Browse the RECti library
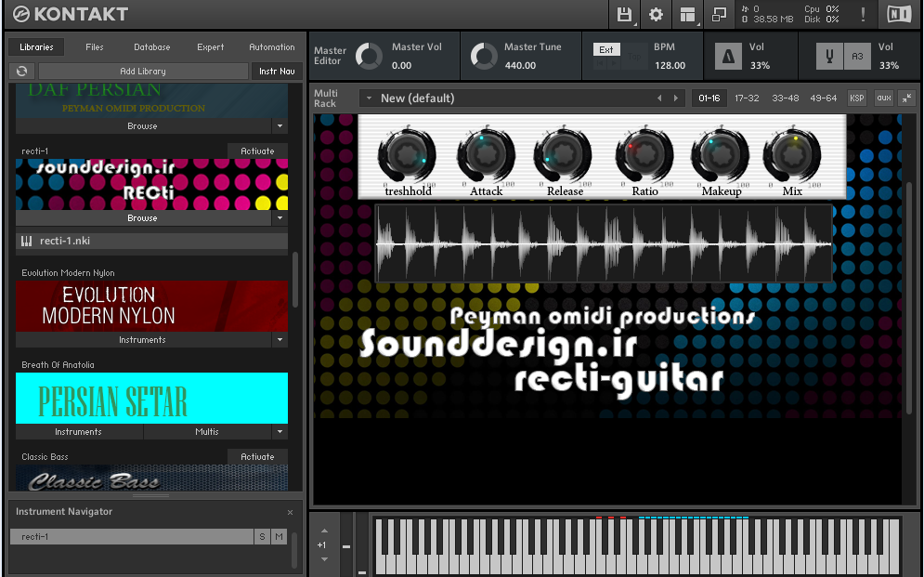This screenshot has width=924, height=577. [x=143, y=218]
